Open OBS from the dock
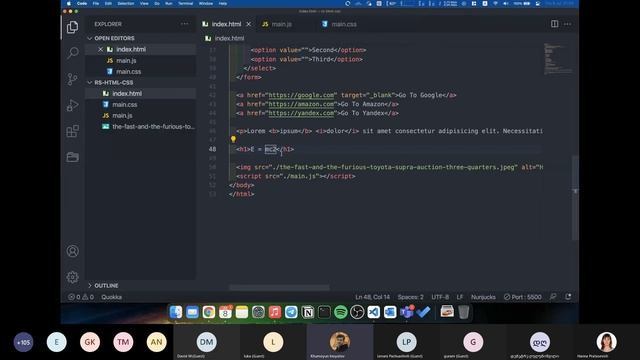This screenshot has width=640, height=360. 357,312
